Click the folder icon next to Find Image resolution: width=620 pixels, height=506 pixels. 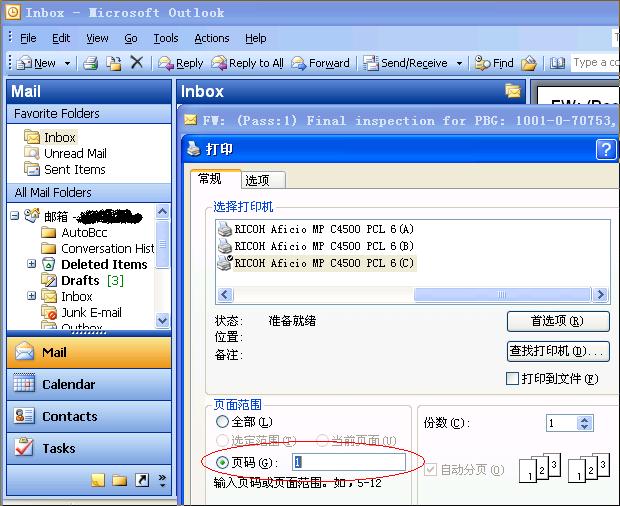coord(529,63)
